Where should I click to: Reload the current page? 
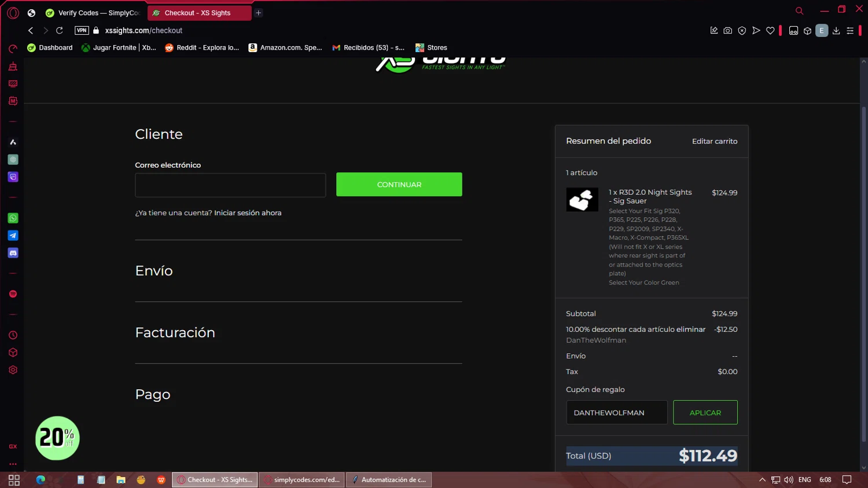60,31
